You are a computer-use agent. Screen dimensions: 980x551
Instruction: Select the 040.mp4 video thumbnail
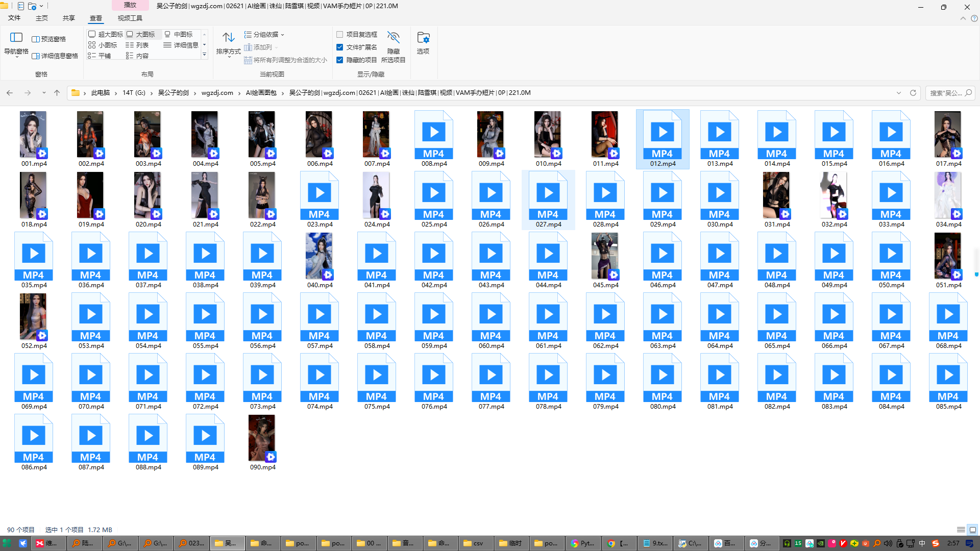319,256
